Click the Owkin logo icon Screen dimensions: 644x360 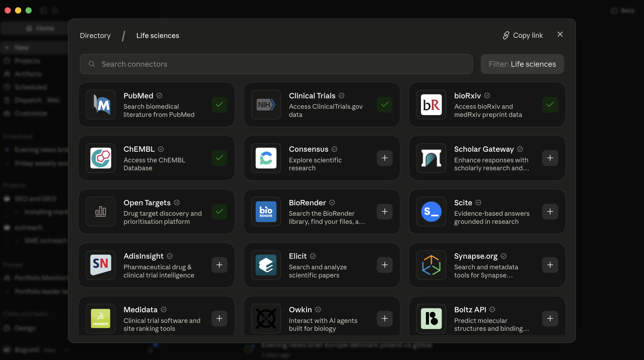pyautogui.click(x=266, y=319)
